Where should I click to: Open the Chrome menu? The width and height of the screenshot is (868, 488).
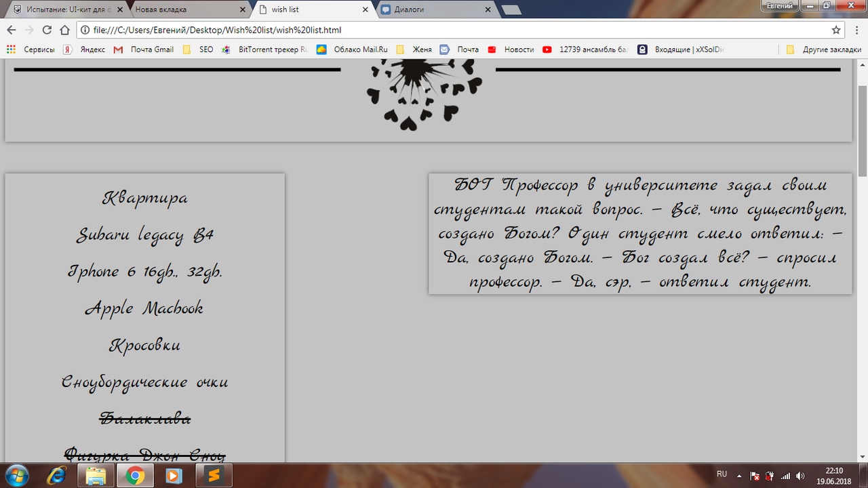click(x=856, y=30)
